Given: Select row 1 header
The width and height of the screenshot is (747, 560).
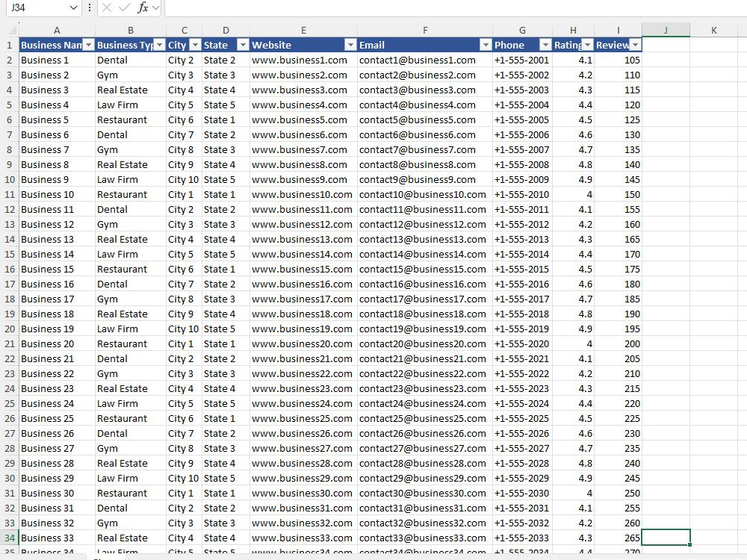Looking at the screenshot, I should (10, 45).
